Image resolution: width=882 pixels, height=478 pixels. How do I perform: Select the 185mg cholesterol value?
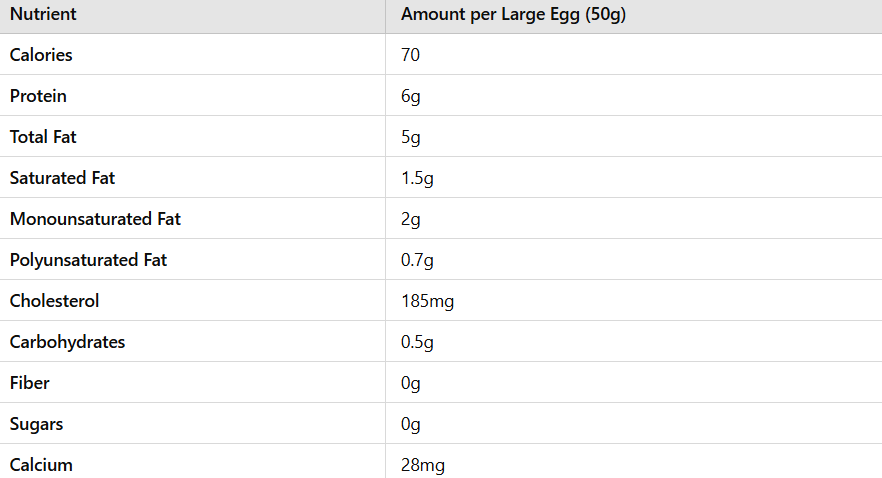point(428,302)
